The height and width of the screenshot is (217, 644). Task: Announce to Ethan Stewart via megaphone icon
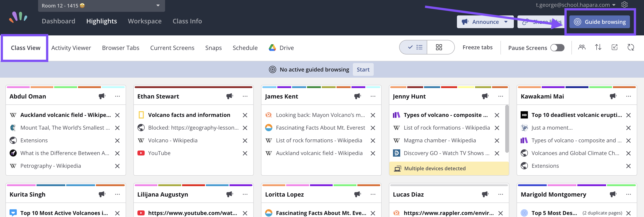click(x=230, y=96)
